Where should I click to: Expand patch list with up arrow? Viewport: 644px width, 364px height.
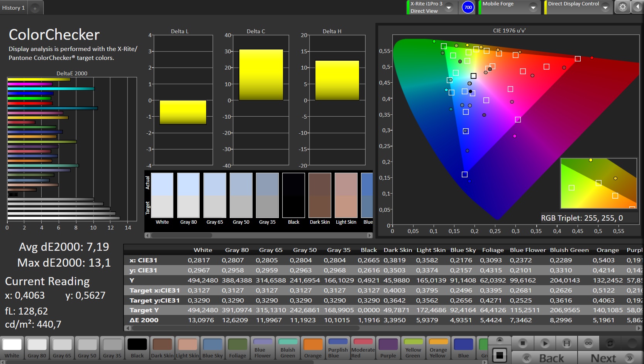pyautogui.click(x=500, y=340)
